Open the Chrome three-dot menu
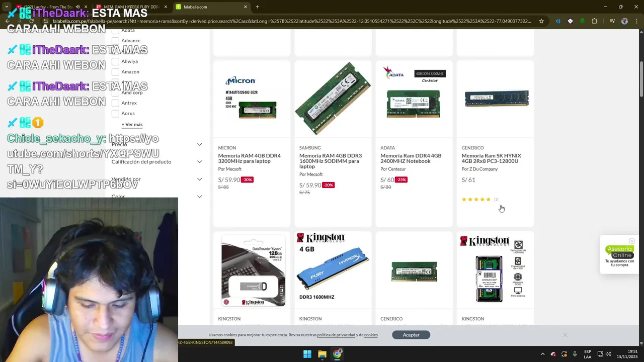Image resolution: width=644 pixels, height=362 pixels. (636, 21)
